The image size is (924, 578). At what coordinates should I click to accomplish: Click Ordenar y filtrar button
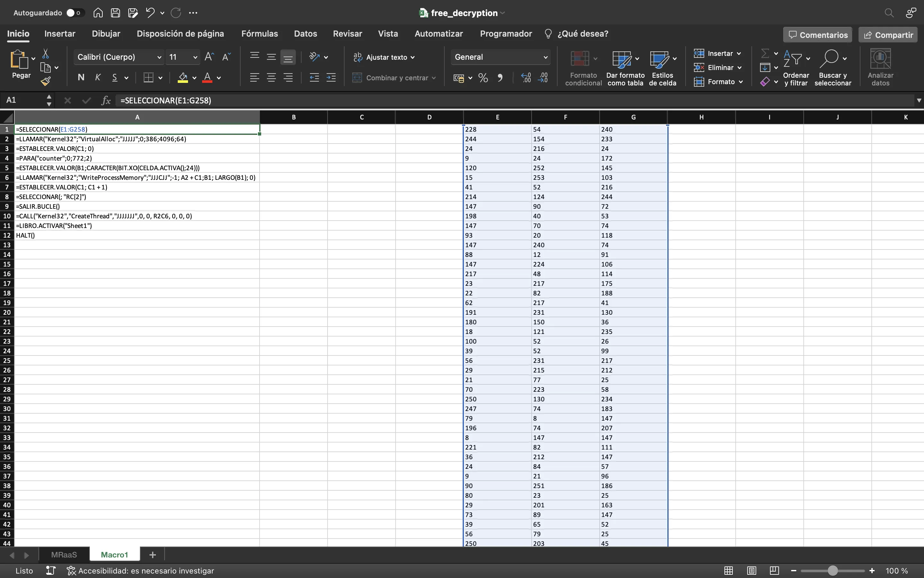pos(796,68)
